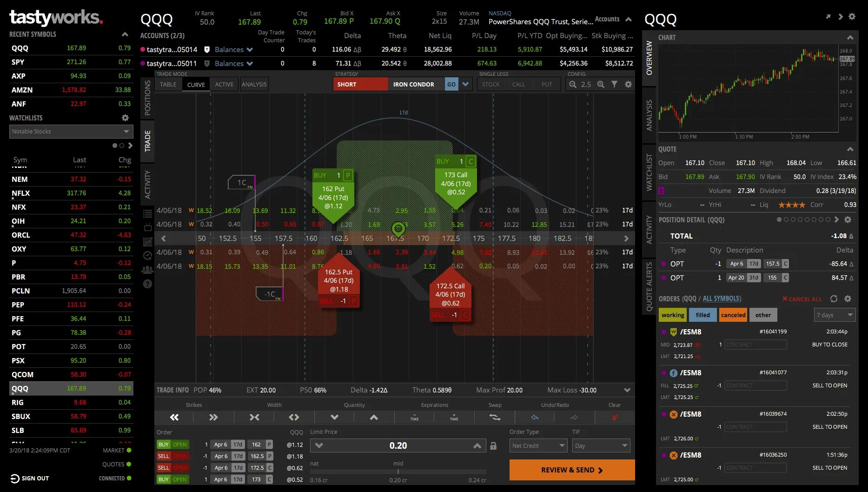
Task: Undo the last order change
Action: coord(535,417)
